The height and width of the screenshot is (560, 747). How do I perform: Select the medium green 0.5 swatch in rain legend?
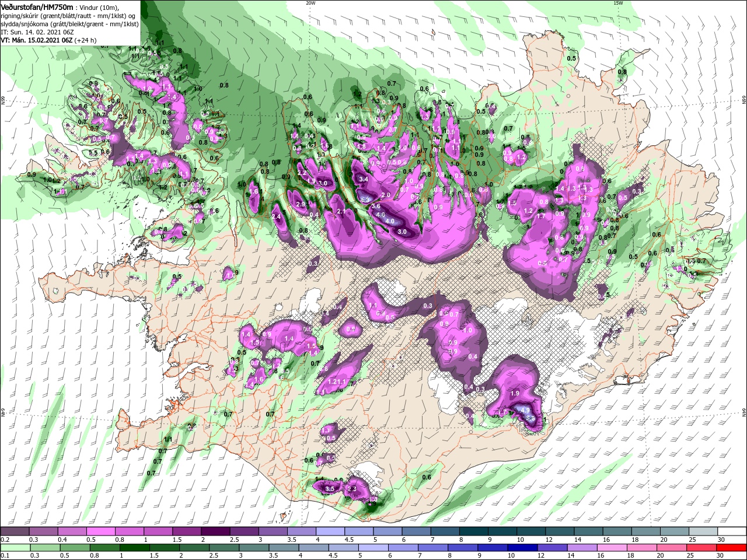click(74, 548)
